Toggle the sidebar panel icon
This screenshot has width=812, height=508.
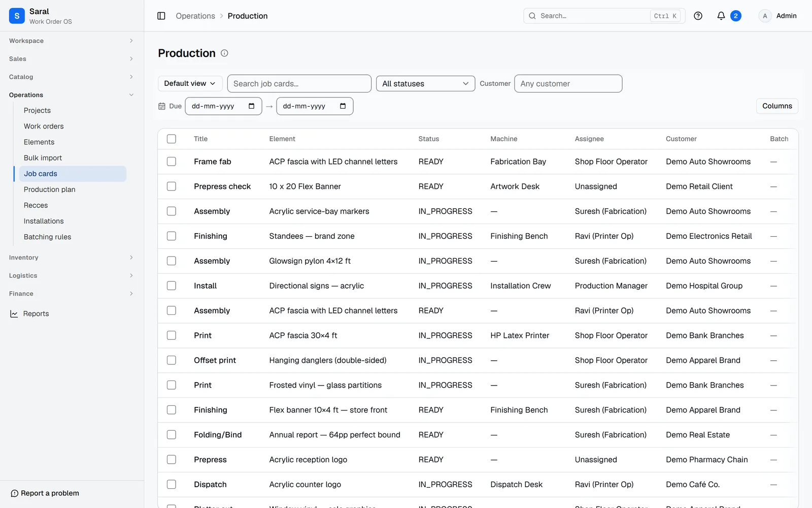[x=161, y=16]
